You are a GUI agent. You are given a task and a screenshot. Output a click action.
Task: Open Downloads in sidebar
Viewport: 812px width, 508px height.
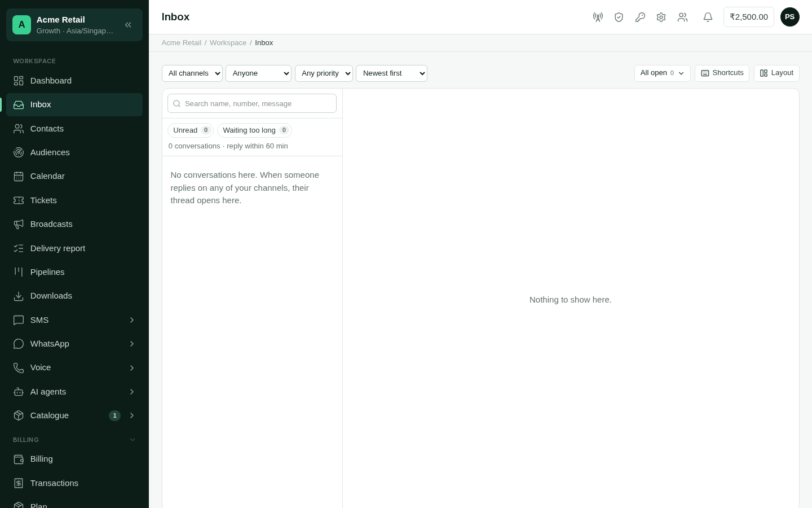[x=74, y=296]
